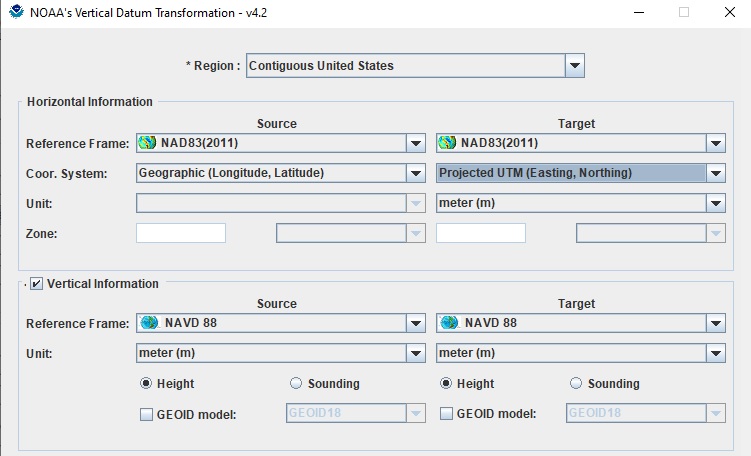Click the source Zone input field
Image resolution: width=751 pixels, height=456 pixels.
coord(181,233)
